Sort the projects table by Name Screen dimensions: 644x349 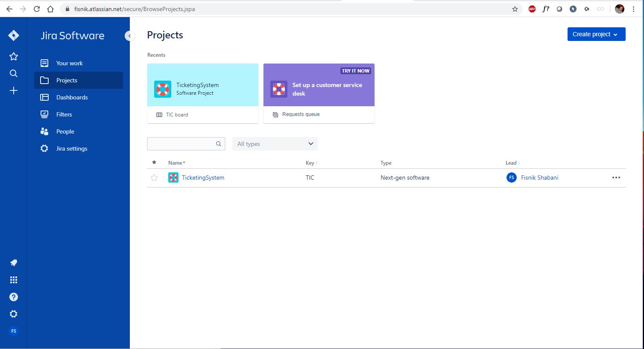[x=176, y=163]
